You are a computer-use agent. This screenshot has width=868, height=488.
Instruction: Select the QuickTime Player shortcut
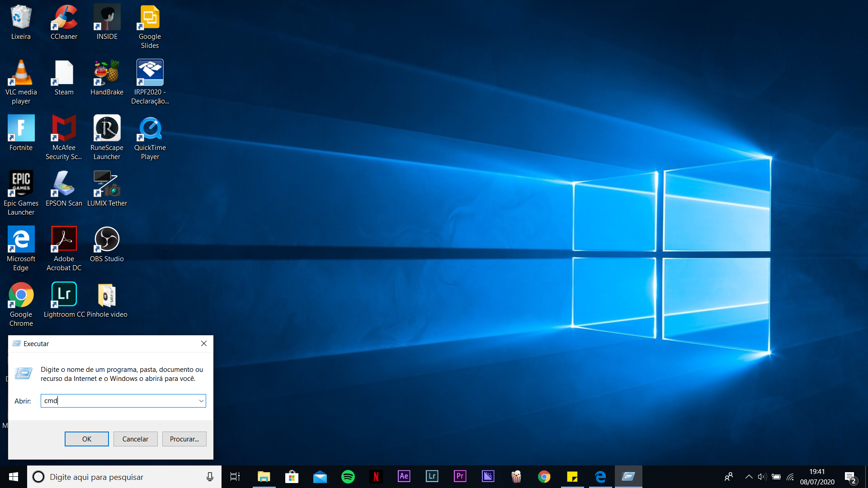point(150,138)
